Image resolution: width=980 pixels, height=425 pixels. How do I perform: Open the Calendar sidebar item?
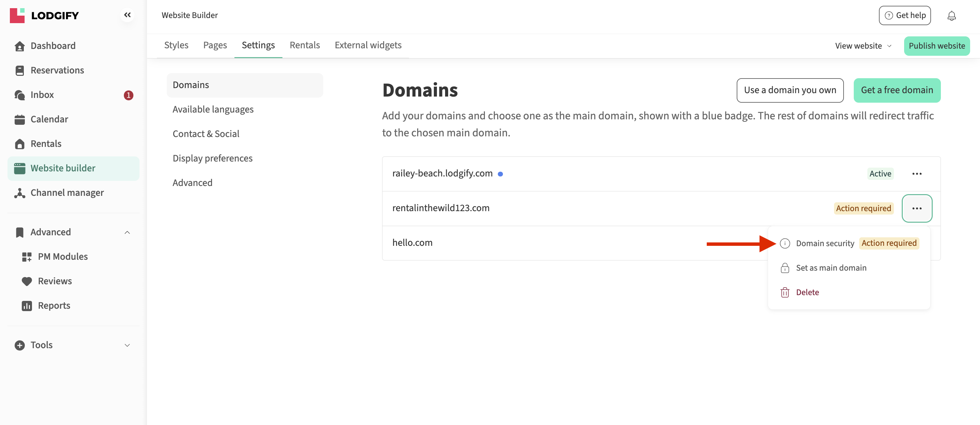click(49, 119)
